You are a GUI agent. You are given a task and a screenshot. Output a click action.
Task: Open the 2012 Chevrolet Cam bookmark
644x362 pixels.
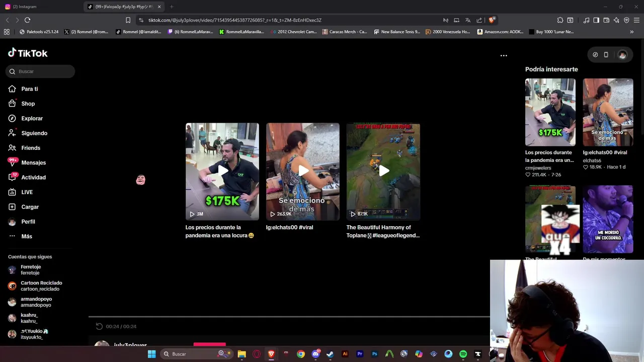pos(294,32)
